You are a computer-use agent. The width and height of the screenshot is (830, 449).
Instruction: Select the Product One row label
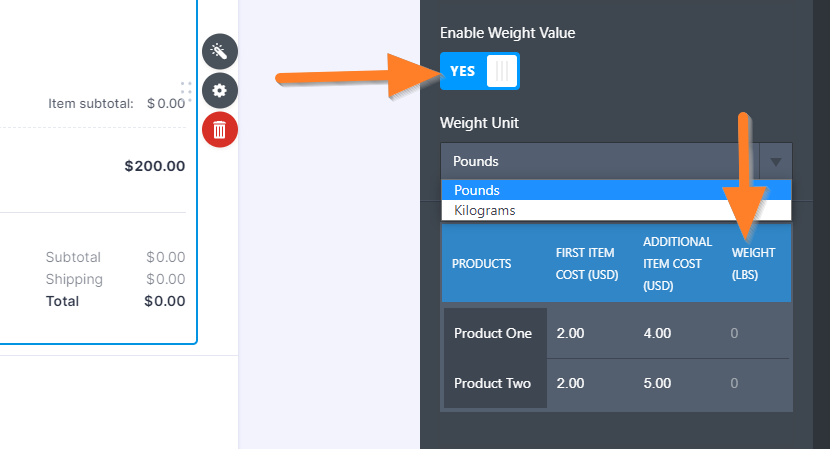point(493,333)
